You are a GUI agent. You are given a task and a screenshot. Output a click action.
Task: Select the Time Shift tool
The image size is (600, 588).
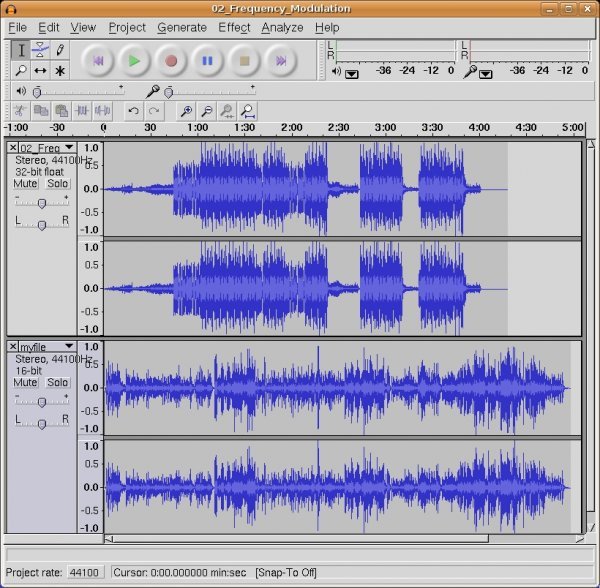point(40,70)
